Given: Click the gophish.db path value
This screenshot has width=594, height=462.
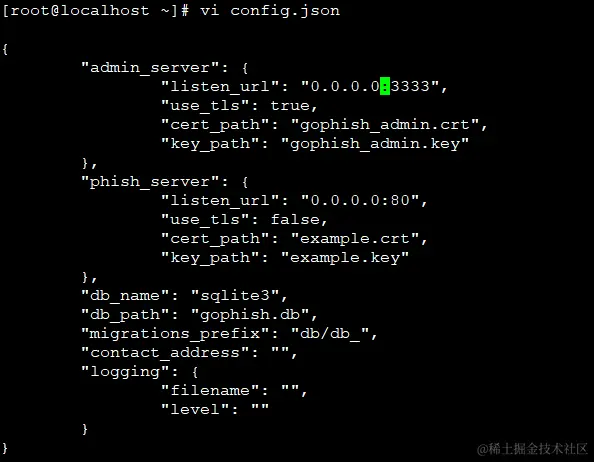Looking at the screenshot, I should click(250, 314).
